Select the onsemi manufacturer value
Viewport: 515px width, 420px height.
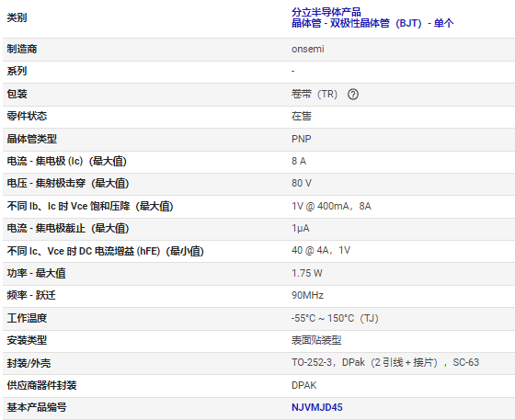[x=308, y=50]
